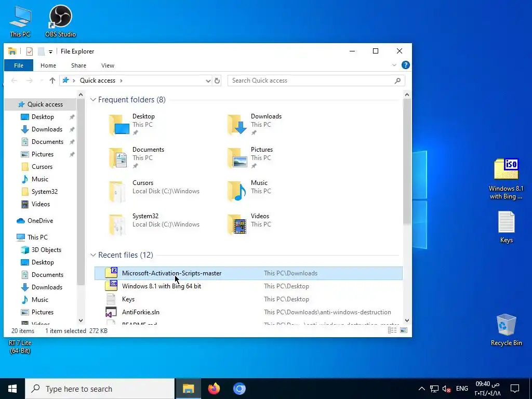Click the Properties quick access toolbar icon

click(x=30, y=51)
